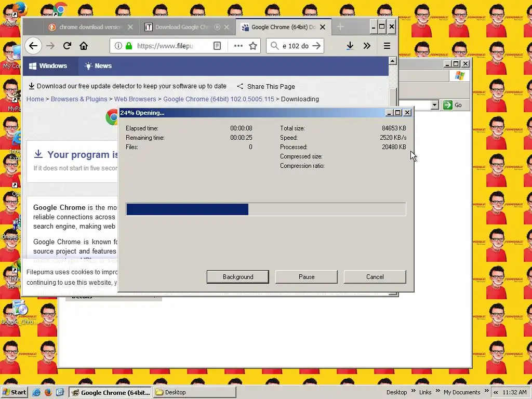This screenshot has height=399, width=532.
Task: Expand the My Documents toolbar chevron
Action: point(486,391)
